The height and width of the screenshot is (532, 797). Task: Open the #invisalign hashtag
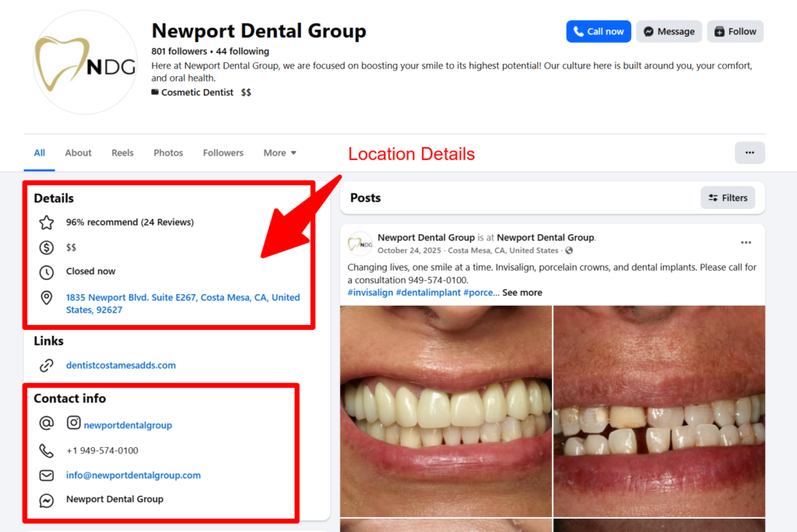(x=370, y=292)
